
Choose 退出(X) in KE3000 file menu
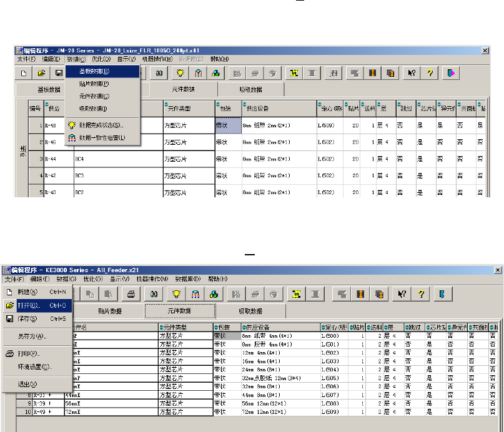[37, 384]
